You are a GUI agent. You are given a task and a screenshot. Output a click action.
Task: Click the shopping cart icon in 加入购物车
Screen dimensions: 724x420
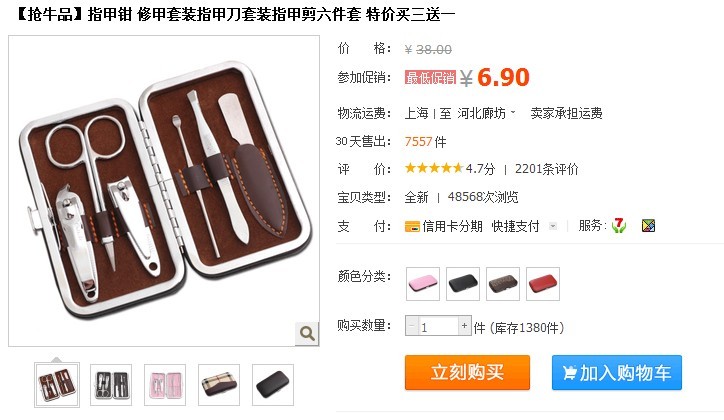point(570,372)
